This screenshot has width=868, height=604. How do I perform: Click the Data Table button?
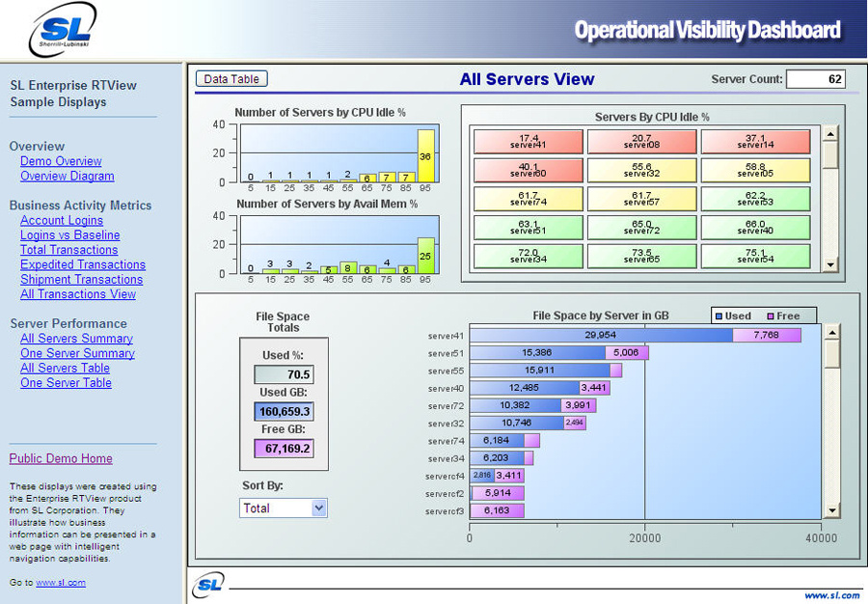click(231, 79)
